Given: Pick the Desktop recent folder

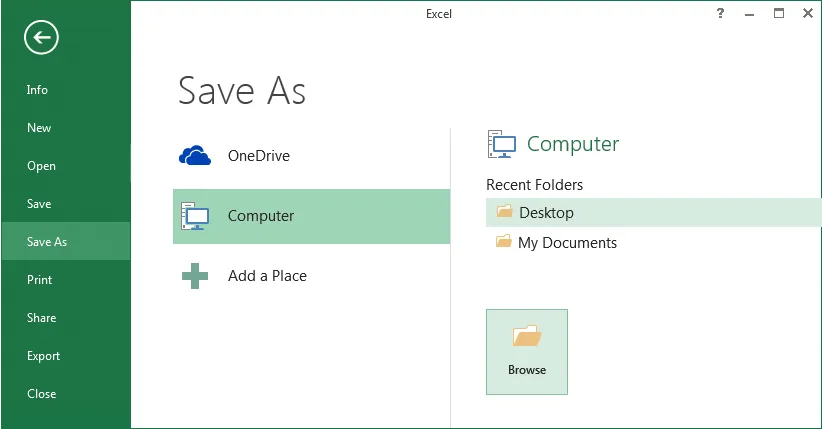Looking at the screenshot, I should pyautogui.click(x=654, y=212).
